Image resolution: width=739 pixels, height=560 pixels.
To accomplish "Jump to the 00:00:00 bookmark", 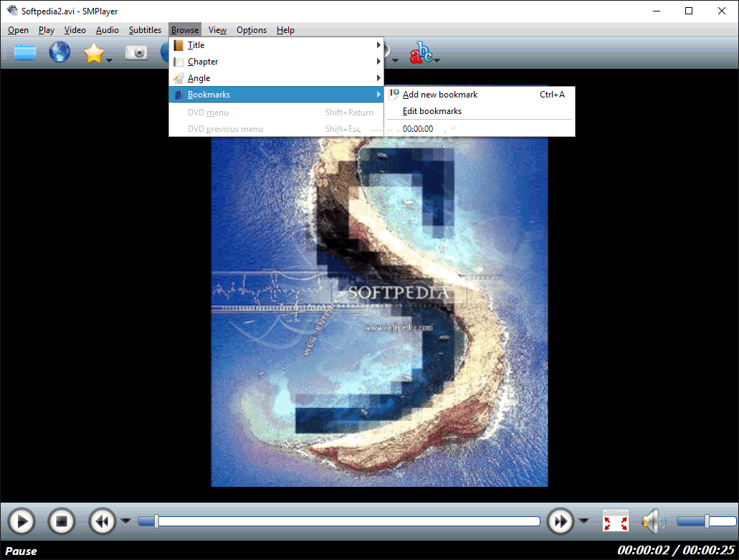I will coord(480,128).
